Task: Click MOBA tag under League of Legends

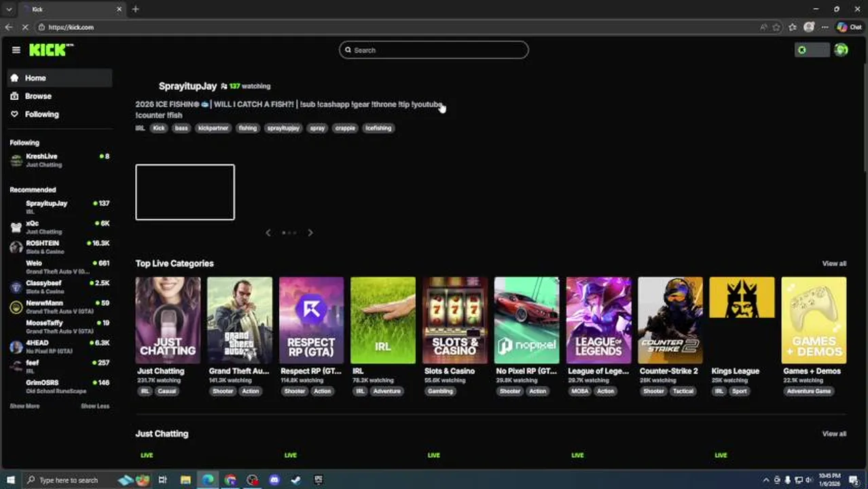Action: coord(580,391)
